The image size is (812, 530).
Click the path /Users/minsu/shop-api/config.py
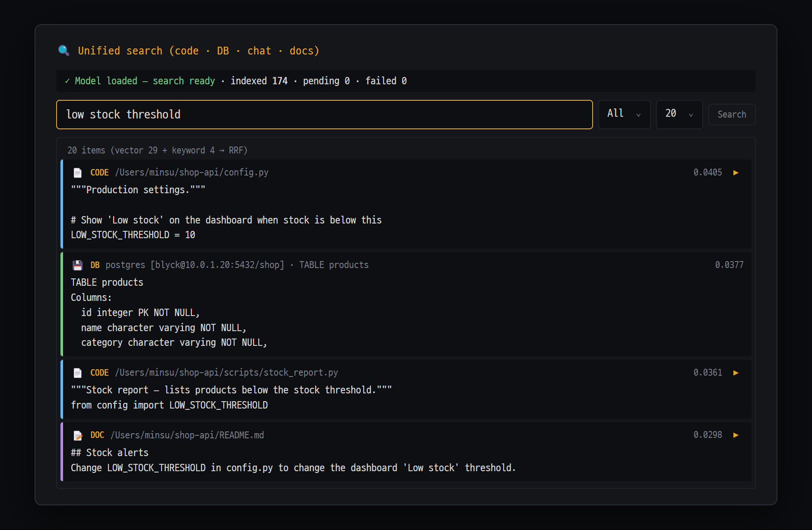(192, 172)
